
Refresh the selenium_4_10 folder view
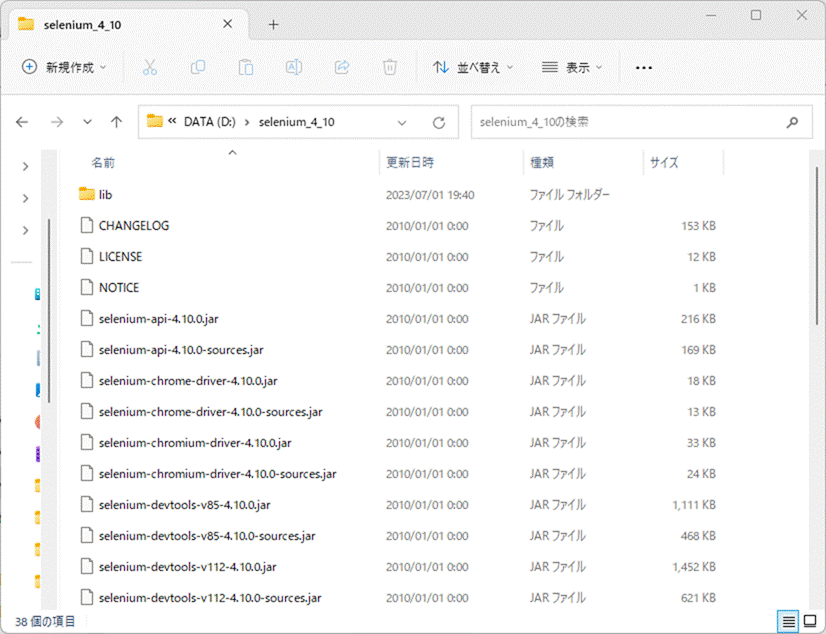tap(439, 123)
